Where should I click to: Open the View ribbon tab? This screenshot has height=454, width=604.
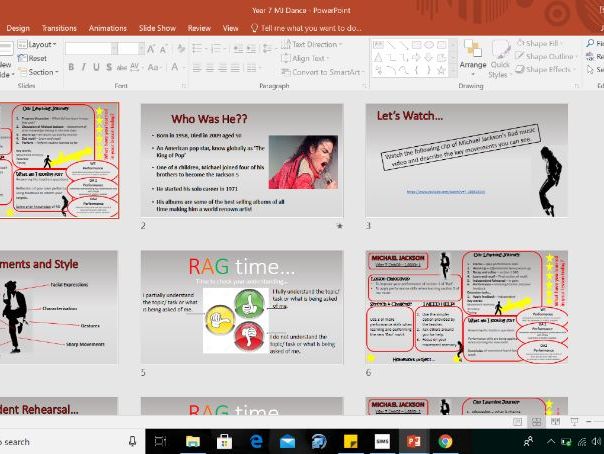(230, 28)
